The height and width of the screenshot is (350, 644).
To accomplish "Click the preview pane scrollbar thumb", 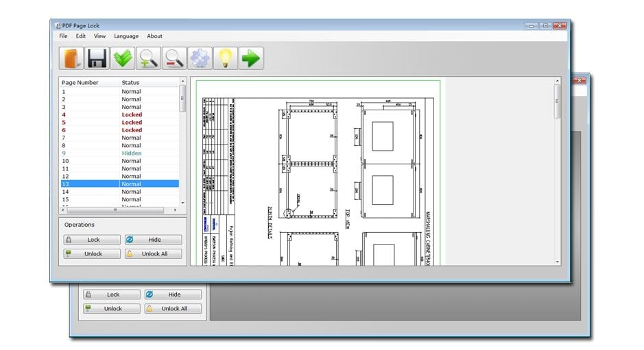I will coord(558,101).
